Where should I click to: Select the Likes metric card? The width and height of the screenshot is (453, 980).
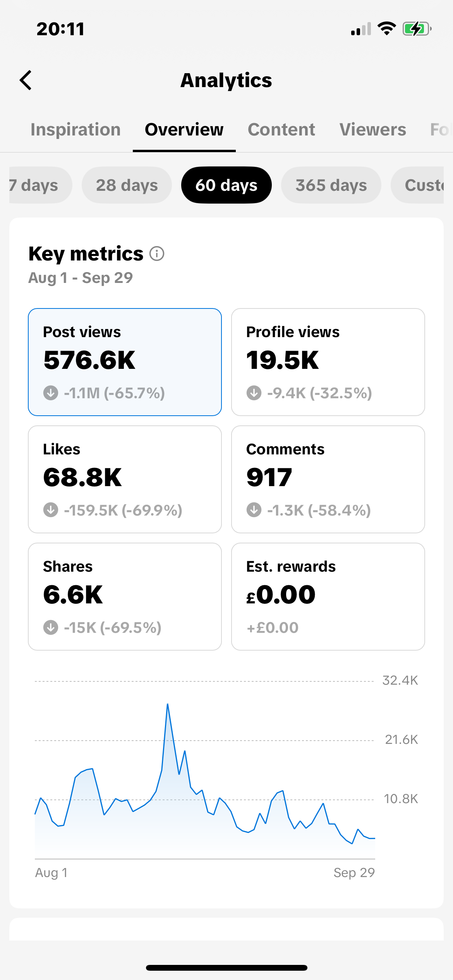[125, 479]
